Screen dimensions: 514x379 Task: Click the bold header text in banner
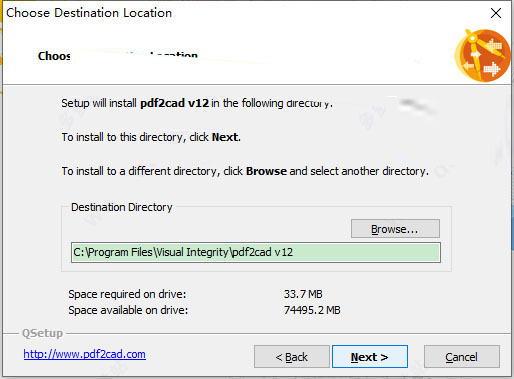pyautogui.click(x=118, y=56)
